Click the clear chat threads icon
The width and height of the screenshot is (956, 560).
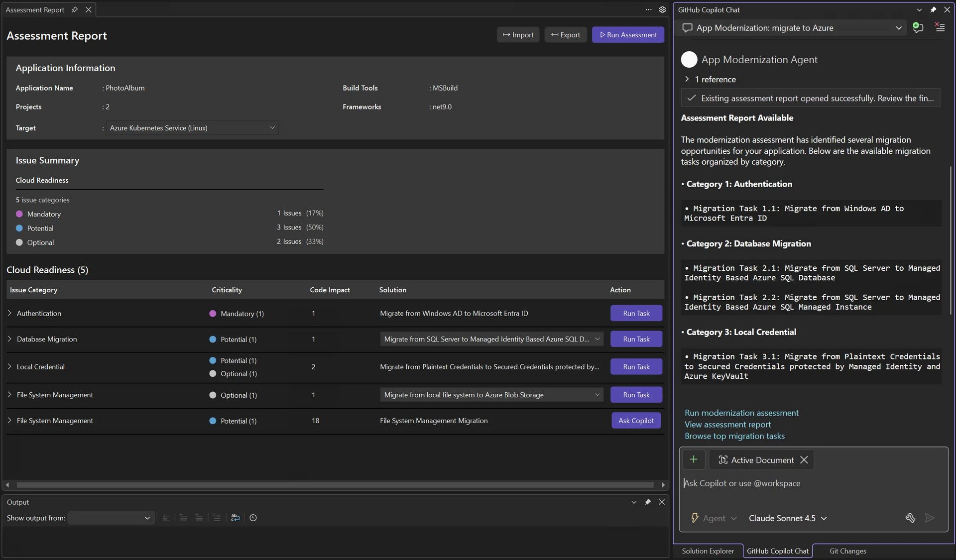[x=940, y=27]
